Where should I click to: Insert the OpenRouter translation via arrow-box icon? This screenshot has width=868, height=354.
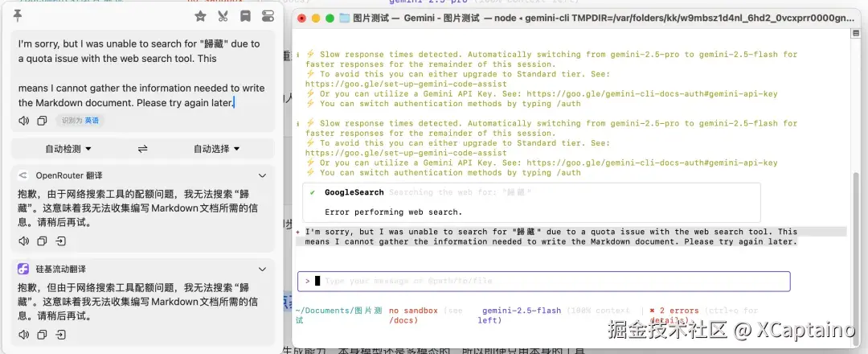coord(60,241)
